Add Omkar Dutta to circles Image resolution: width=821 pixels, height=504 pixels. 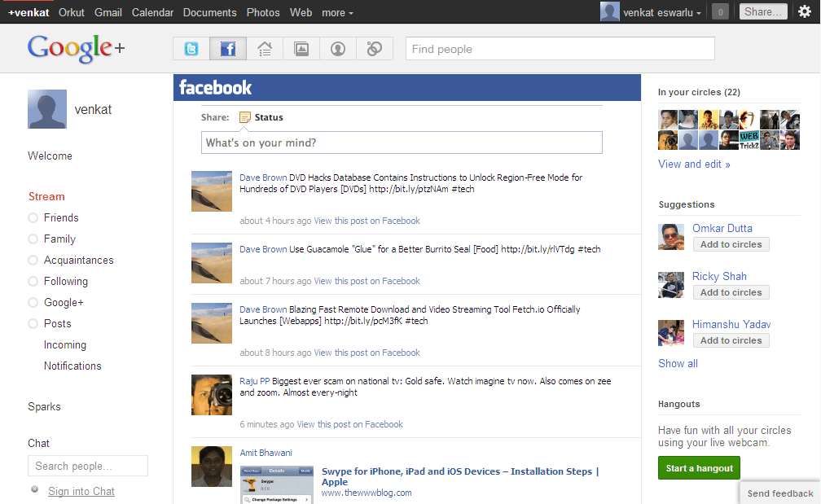point(731,244)
